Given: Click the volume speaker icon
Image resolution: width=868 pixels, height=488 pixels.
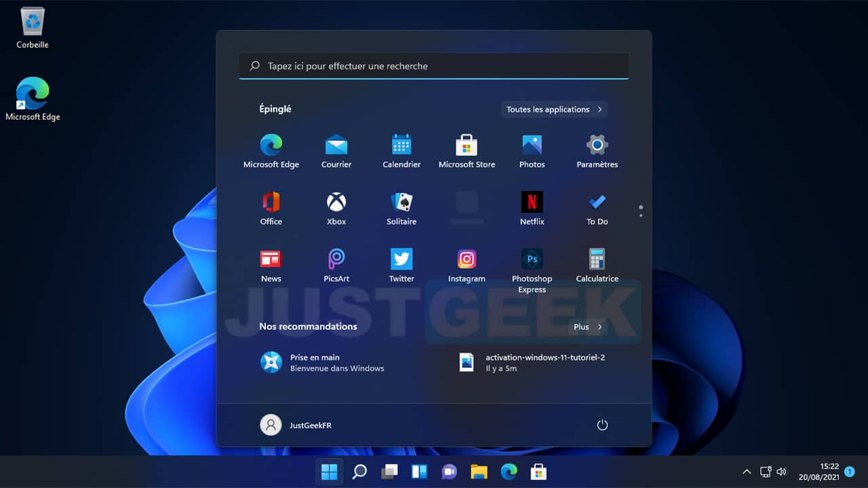Looking at the screenshot, I should pyautogui.click(x=781, y=472).
